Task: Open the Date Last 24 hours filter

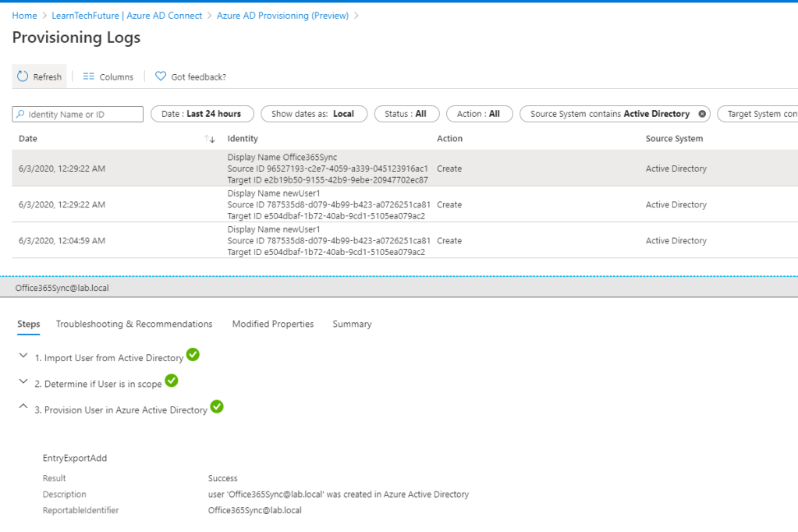Action: tap(201, 114)
